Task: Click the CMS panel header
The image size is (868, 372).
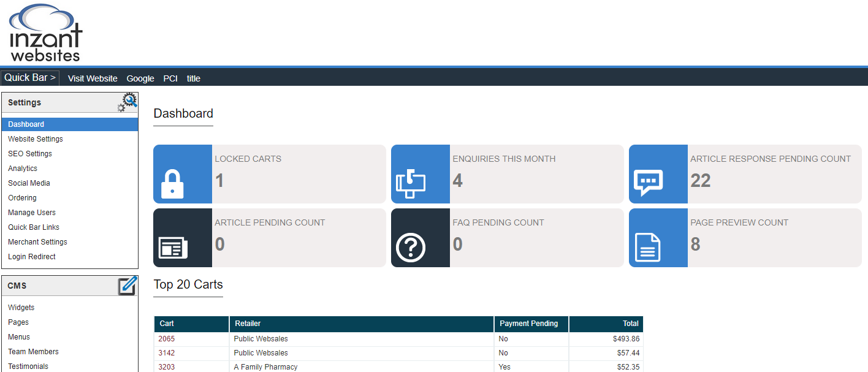Action: [x=70, y=286]
